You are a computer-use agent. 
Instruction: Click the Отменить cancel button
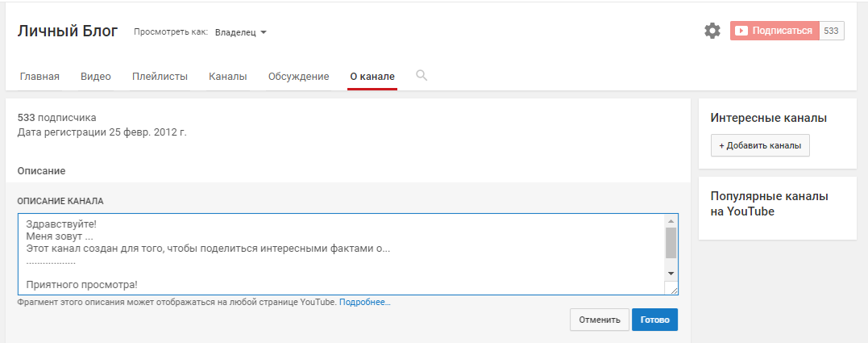tap(600, 320)
